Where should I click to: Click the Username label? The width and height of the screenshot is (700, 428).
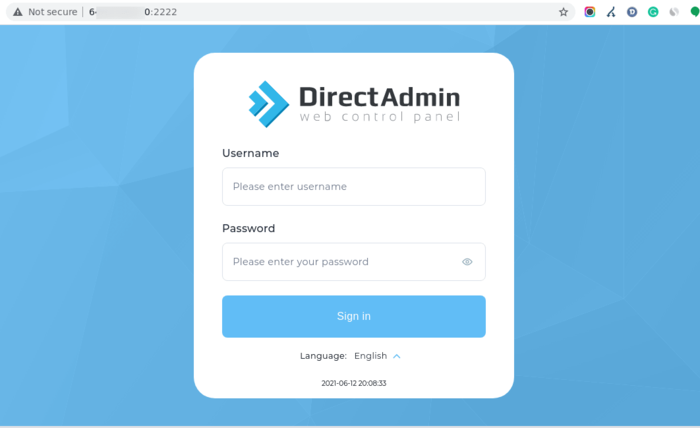250,153
